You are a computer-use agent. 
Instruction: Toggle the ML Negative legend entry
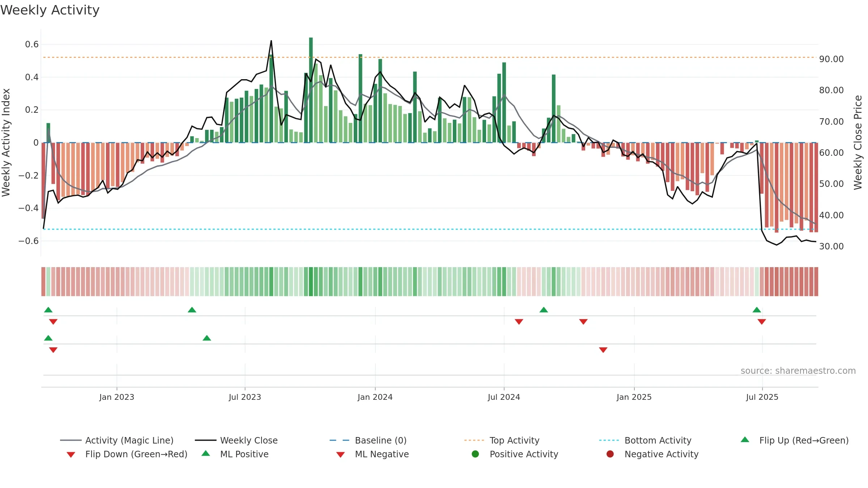click(x=373, y=454)
